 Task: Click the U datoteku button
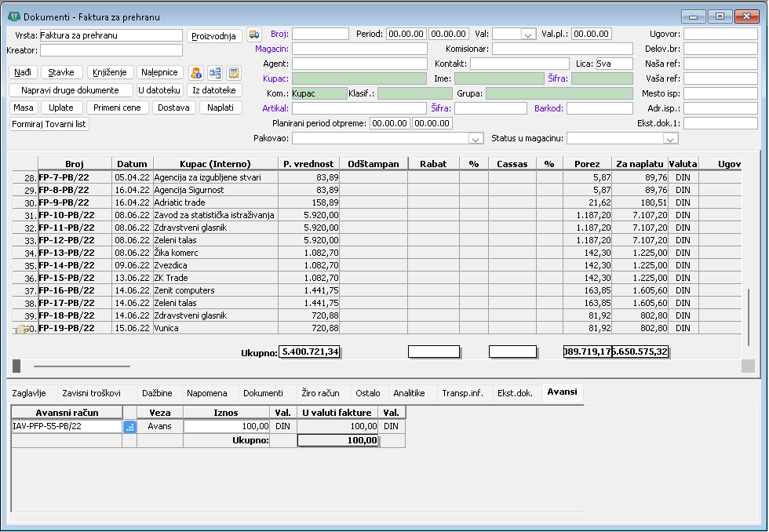click(x=159, y=90)
